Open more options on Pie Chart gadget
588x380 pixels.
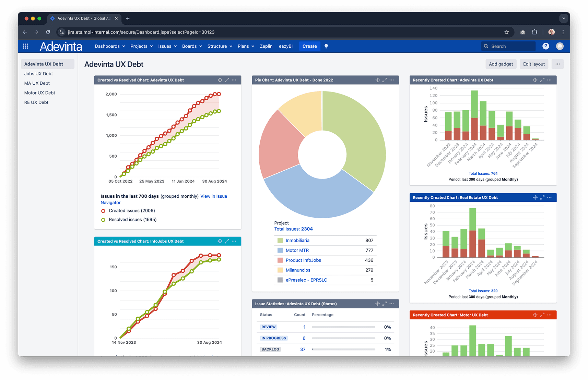pyautogui.click(x=392, y=80)
